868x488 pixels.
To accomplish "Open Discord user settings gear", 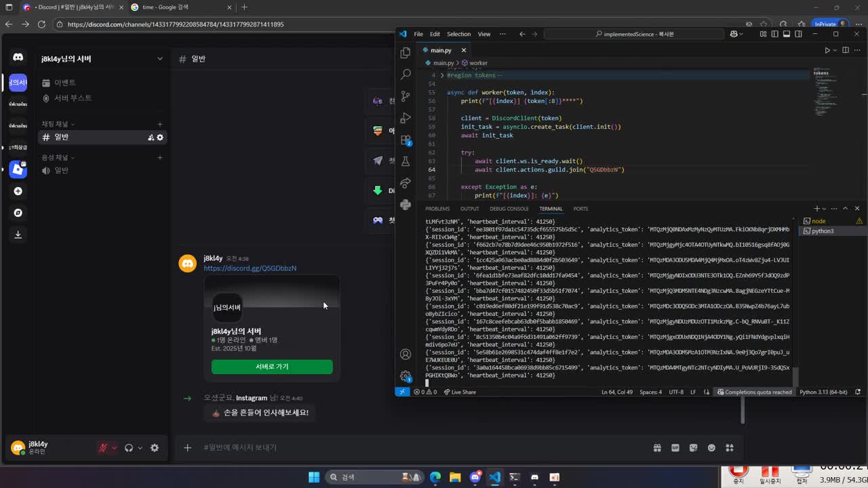I will pos(155,448).
